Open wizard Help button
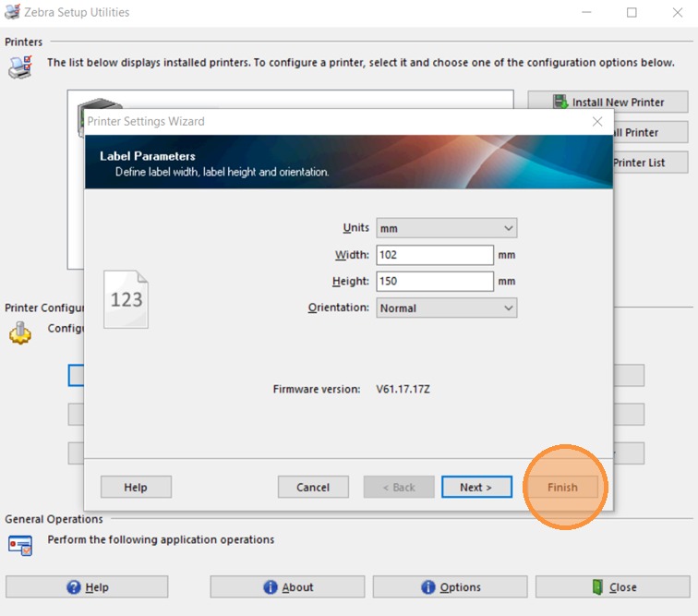 coord(136,487)
